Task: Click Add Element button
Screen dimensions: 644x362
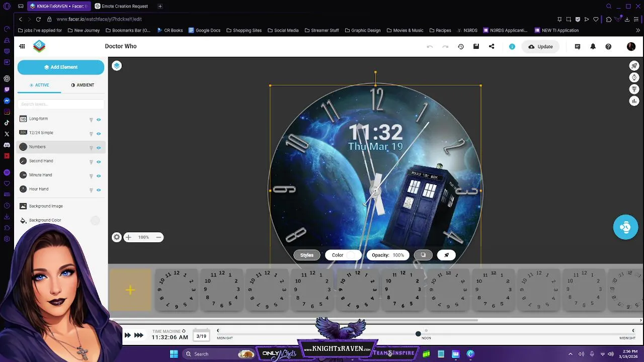Action: tap(61, 67)
